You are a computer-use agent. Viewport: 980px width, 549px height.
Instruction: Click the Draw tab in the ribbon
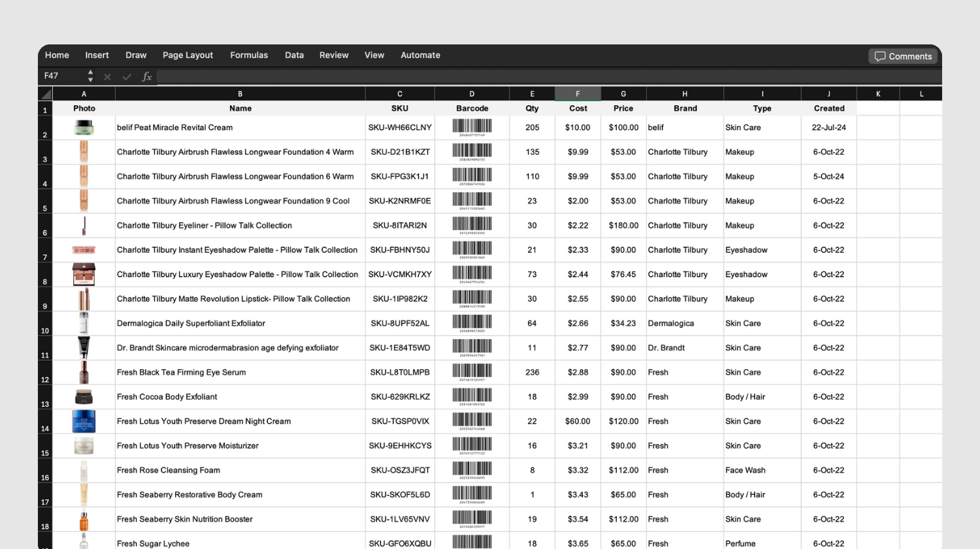tap(136, 55)
